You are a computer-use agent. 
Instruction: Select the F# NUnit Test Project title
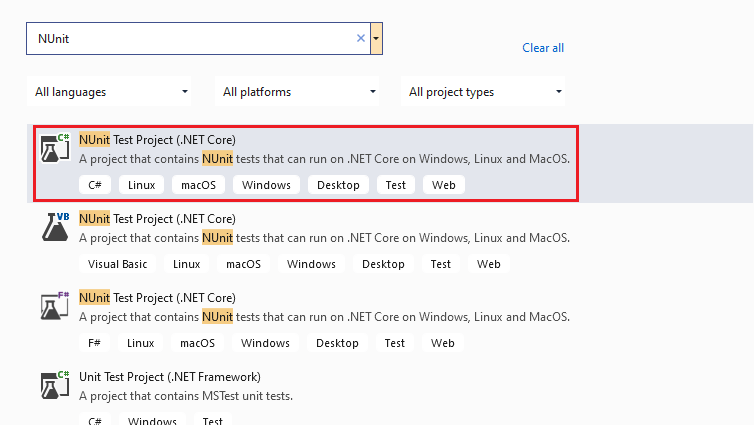point(157,297)
